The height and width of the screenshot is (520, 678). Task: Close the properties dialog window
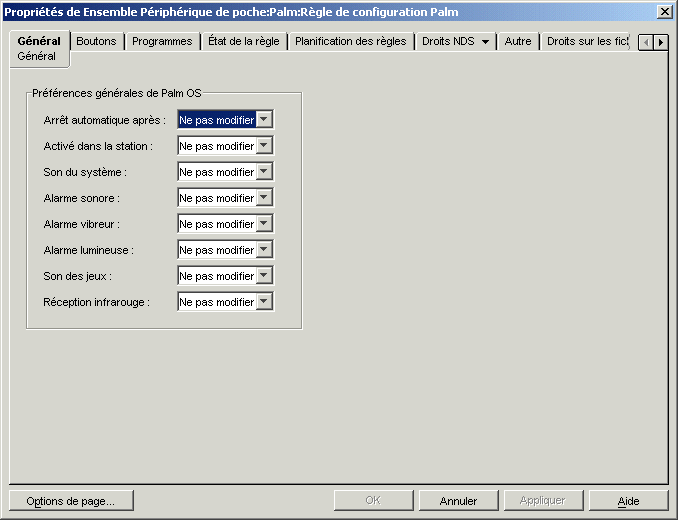pos(665,12)
